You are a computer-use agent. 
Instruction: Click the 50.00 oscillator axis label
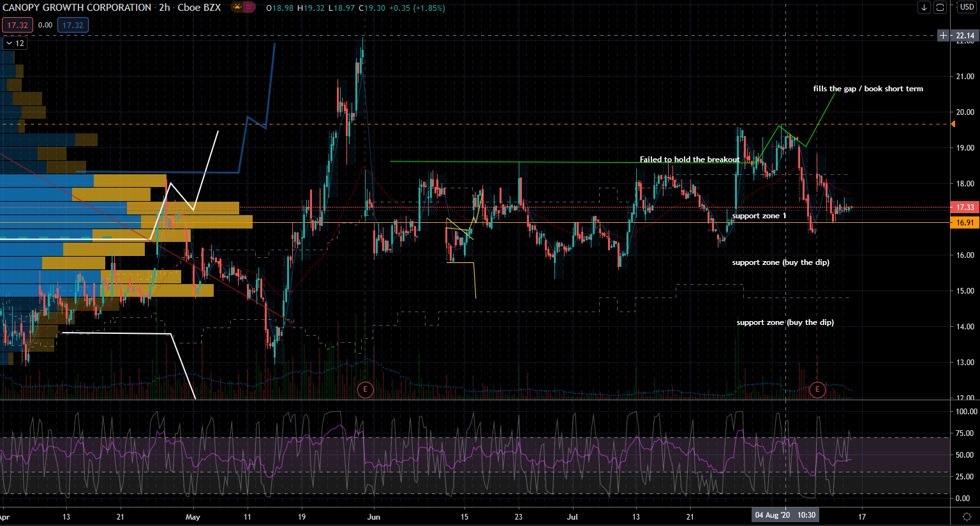[x=965, y=455]
